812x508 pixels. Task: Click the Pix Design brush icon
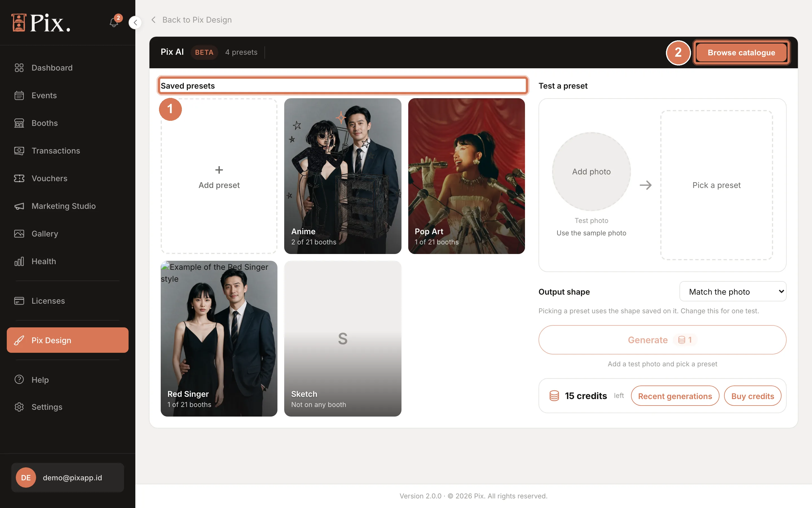pyautogui.click(x=19, y=340)
